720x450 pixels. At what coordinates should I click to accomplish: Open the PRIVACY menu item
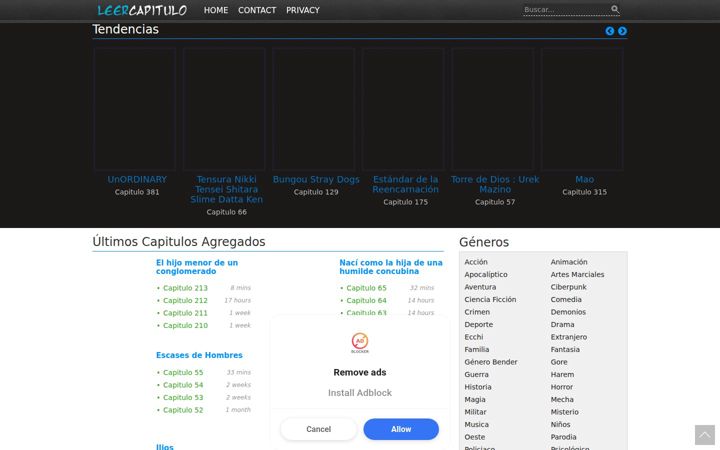(303, 10)
